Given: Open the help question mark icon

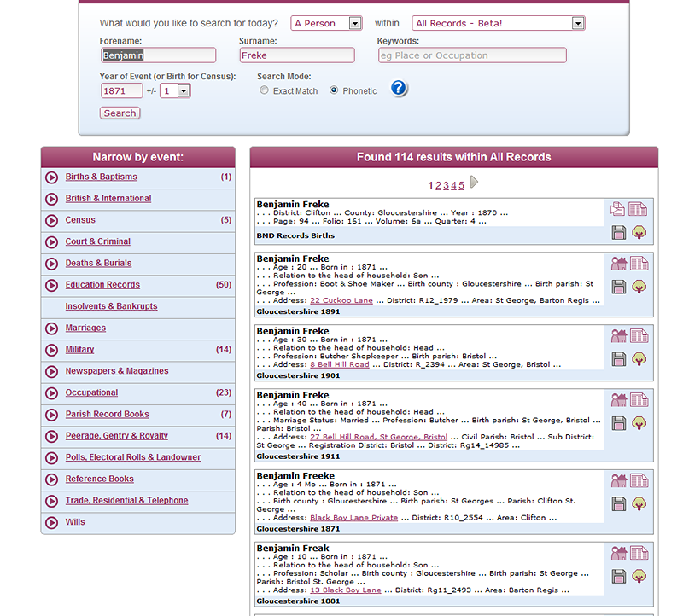Looking at the screenshot, I should click(399, 89).
